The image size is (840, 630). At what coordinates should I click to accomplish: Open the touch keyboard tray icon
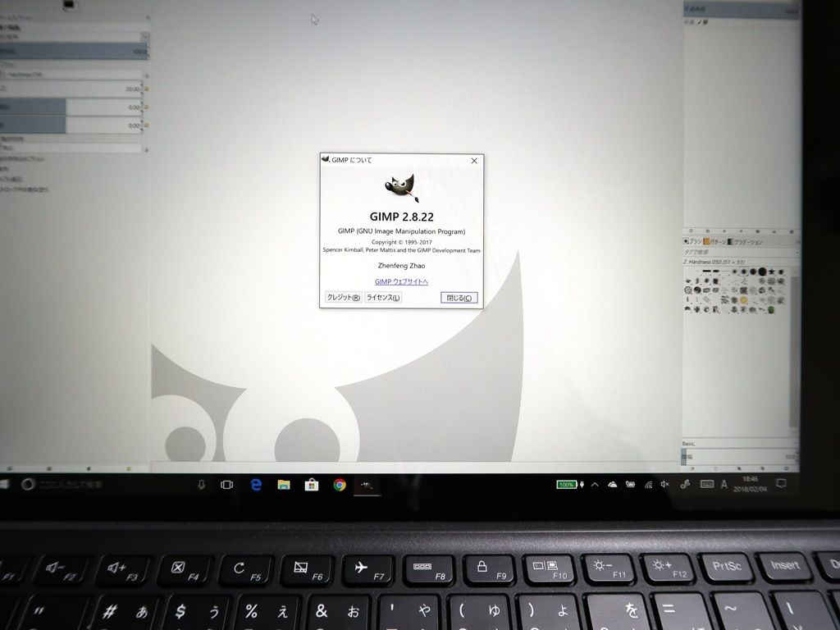pyautogui.click(x=707, y=484)
